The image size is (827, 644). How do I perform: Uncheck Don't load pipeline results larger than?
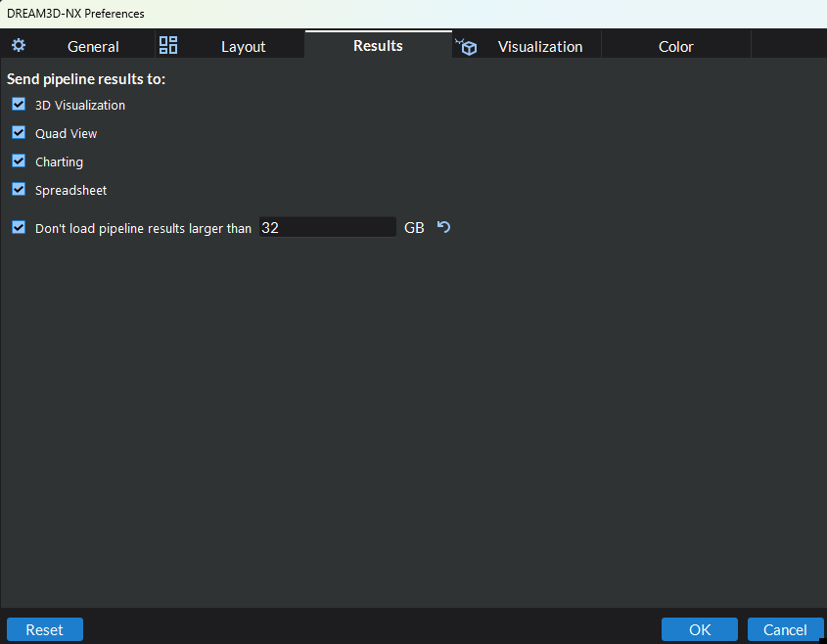coord(19,228)
